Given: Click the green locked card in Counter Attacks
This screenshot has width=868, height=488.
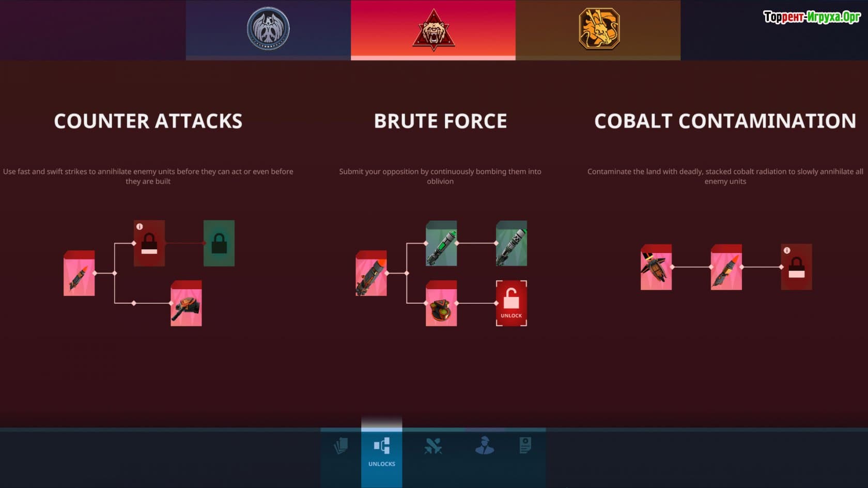Looking at the screenshot, I should tap(219, 243).
